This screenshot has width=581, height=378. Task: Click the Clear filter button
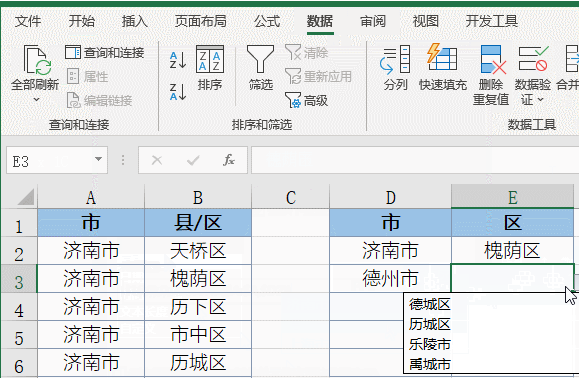click(x=306, y=53)
